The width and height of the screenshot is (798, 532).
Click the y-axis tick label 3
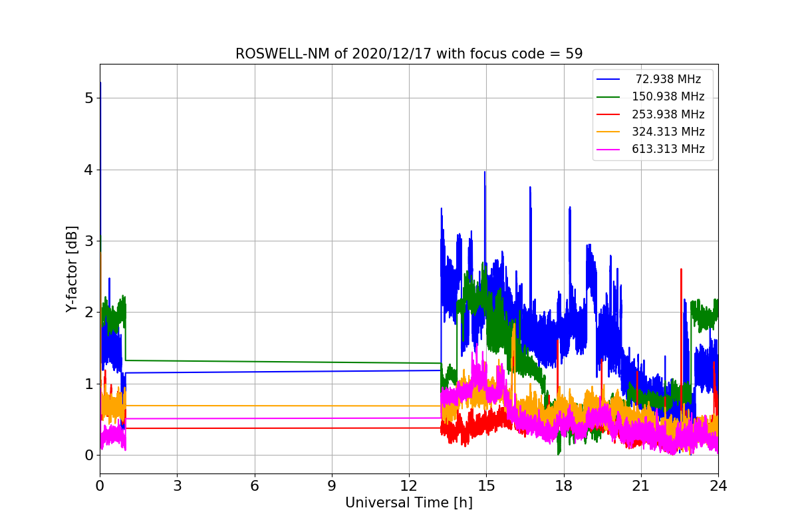[89, 241]
